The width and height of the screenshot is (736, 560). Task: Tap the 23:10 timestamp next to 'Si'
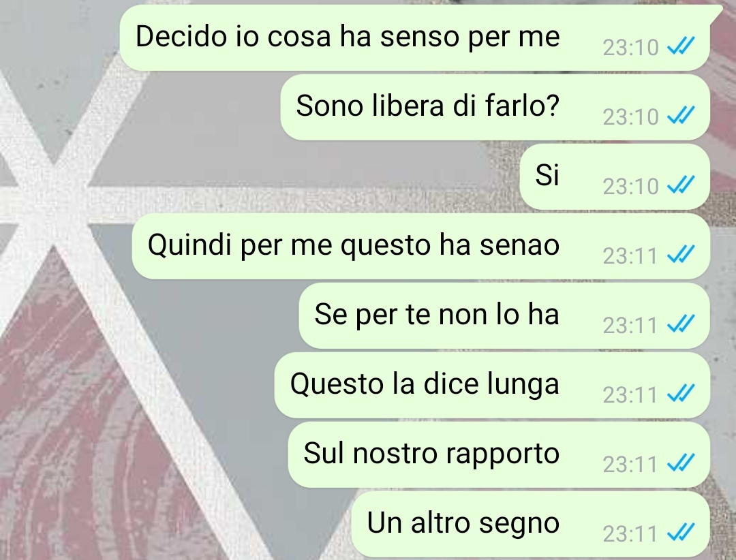pyautogui.click(x=631, y=187)
